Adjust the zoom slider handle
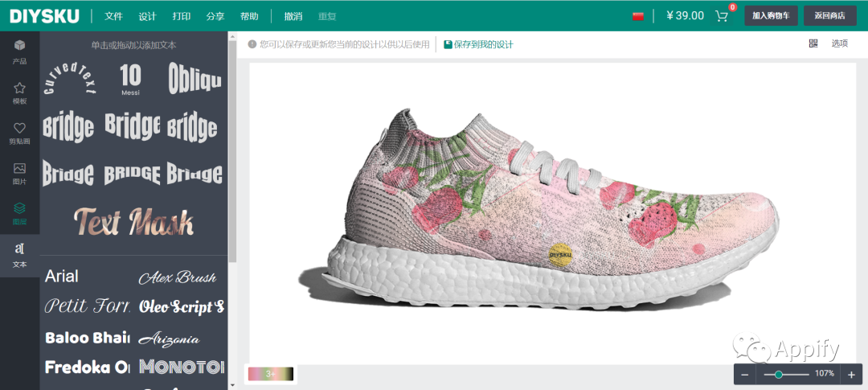Viewport: 868px width, 390px height. [779, 375]
